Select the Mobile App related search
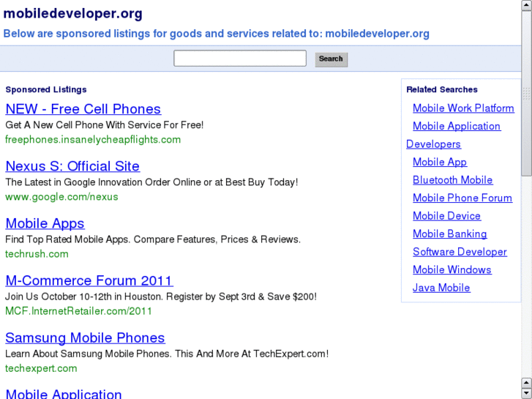Screen dimensions: 532x399 pyautogui.click(x=439, y=162)
